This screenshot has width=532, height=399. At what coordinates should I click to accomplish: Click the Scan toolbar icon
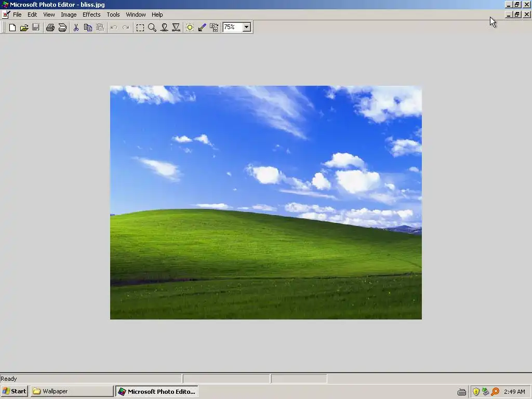pyautogui.click(x=62, y=28)
